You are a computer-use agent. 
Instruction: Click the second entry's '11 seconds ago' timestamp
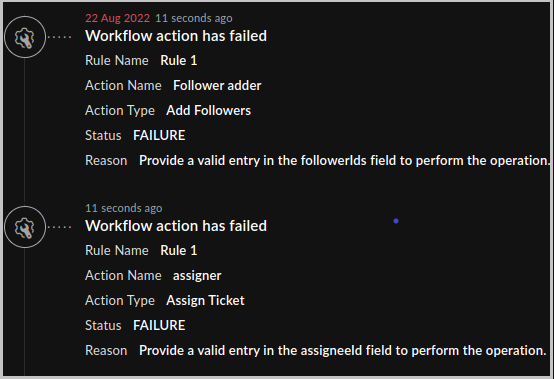point(124,208)
